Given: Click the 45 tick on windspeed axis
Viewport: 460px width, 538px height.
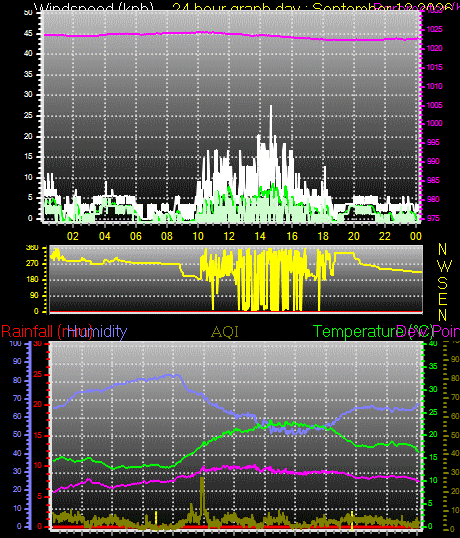Looking at the screenshot, I should (28, 33).
